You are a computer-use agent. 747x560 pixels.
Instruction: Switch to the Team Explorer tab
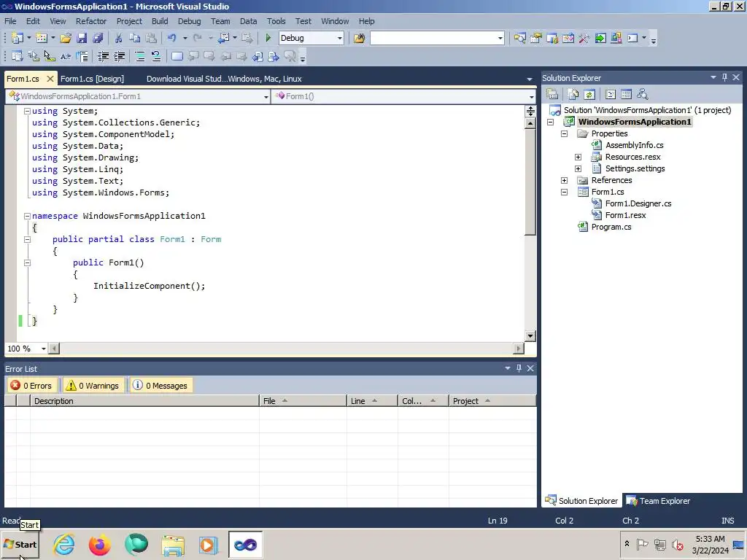pyautogui.click(x=658, y=500)
